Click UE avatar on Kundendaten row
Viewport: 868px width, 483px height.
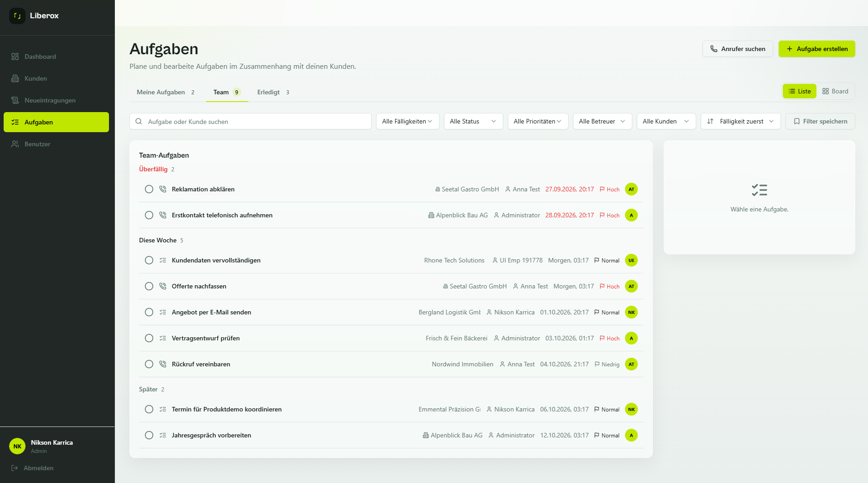[x=631, y=260]
